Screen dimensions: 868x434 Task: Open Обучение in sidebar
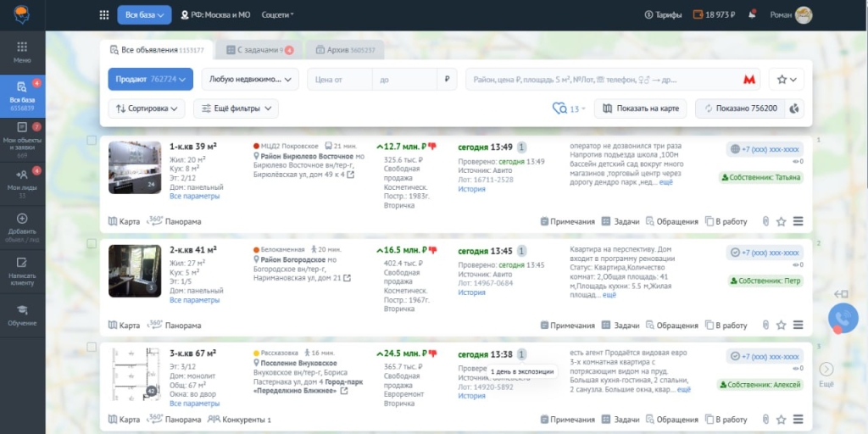click(22, 315)
